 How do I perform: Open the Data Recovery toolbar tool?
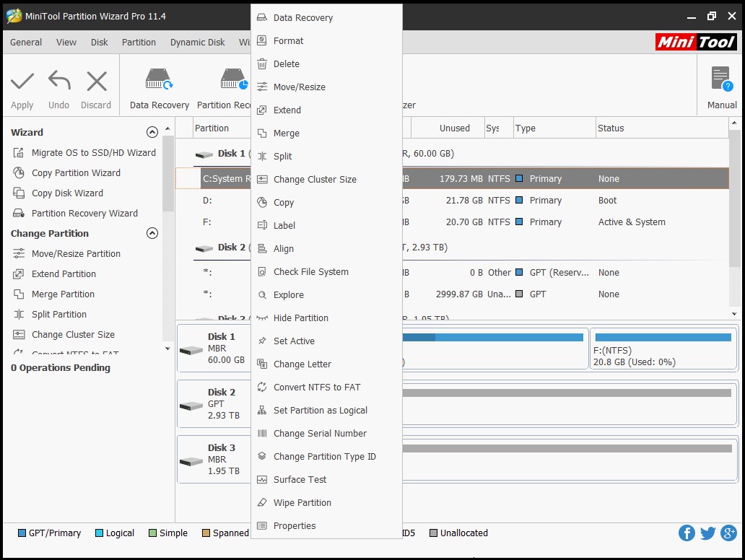(159, 79)
